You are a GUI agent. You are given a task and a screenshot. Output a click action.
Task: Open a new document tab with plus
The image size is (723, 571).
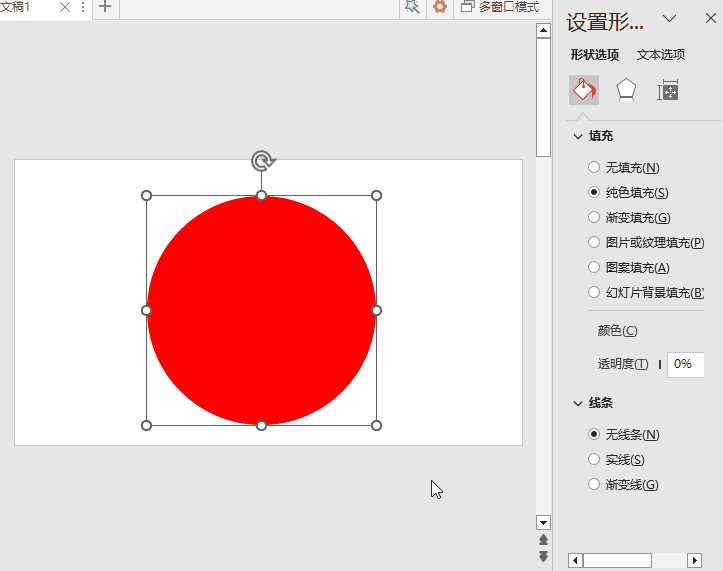tap(105, 7)
